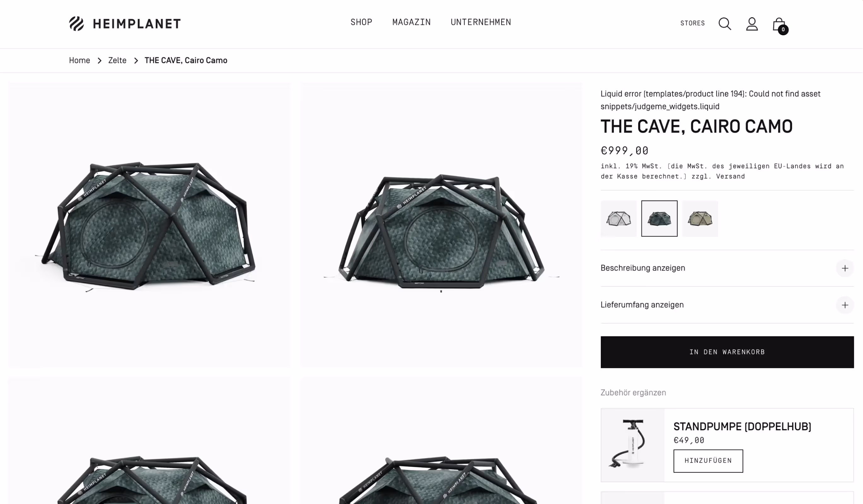Add Standpumpe with Hinzufügen button

coord(708,461)
